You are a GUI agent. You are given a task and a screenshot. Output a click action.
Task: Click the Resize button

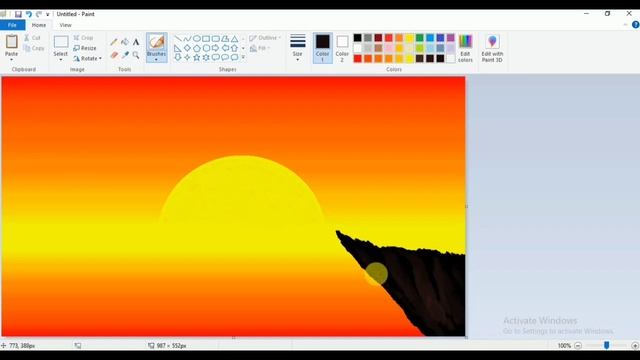(85, 48)
